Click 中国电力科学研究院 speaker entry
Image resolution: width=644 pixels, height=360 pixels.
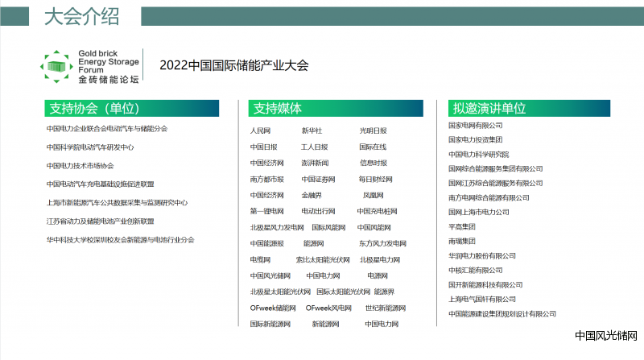(x=479, y=155)
